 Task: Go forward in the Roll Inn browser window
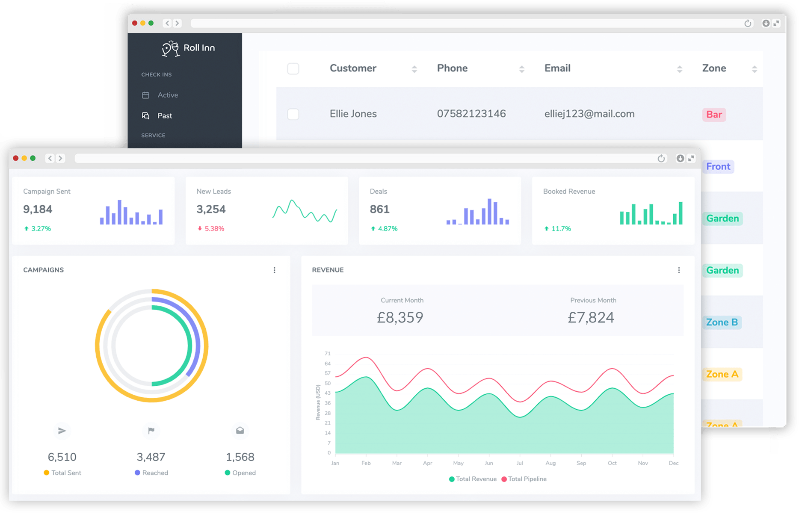[x=177, y=23]
